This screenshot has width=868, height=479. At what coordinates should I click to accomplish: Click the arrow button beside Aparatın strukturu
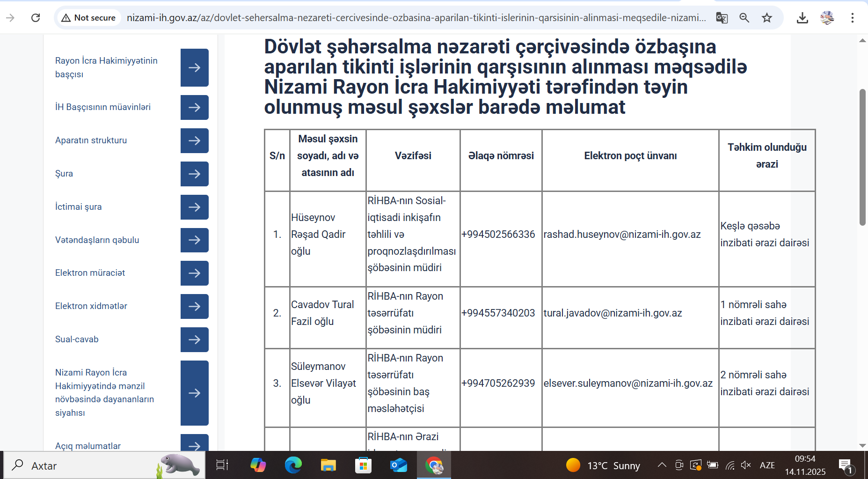tap(194, 140)
